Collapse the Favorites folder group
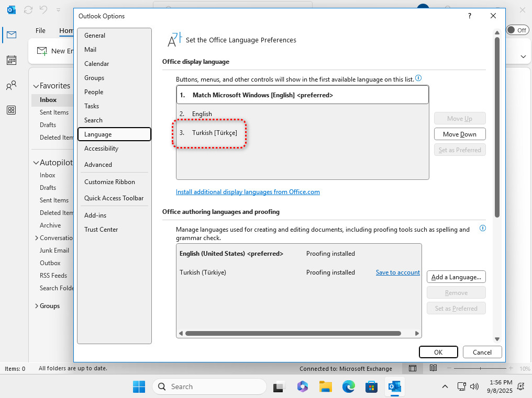This screenshot has width=532, height=398. [36, 86]
